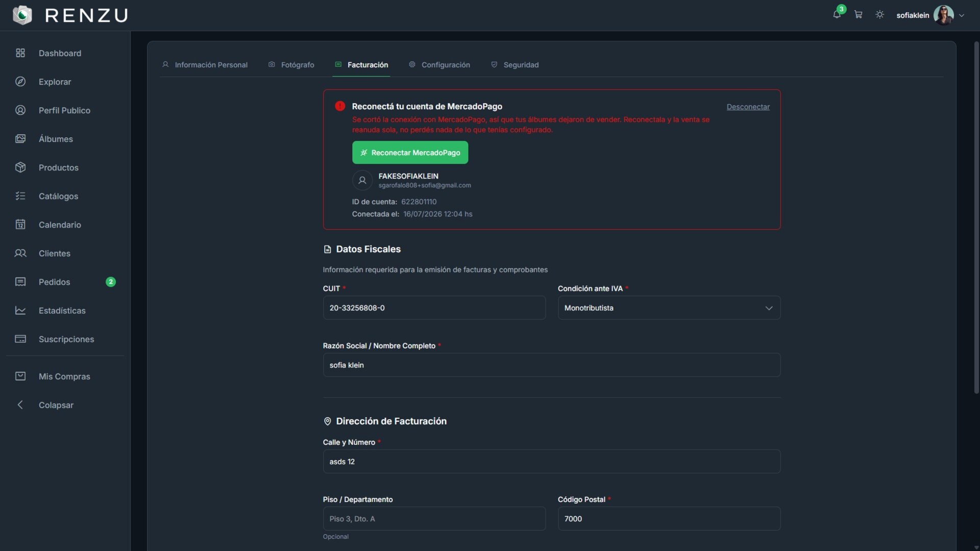Open the Condición ante IVA dropdown
The width and height of the screenshot is (980, 551).
point(669,308)
